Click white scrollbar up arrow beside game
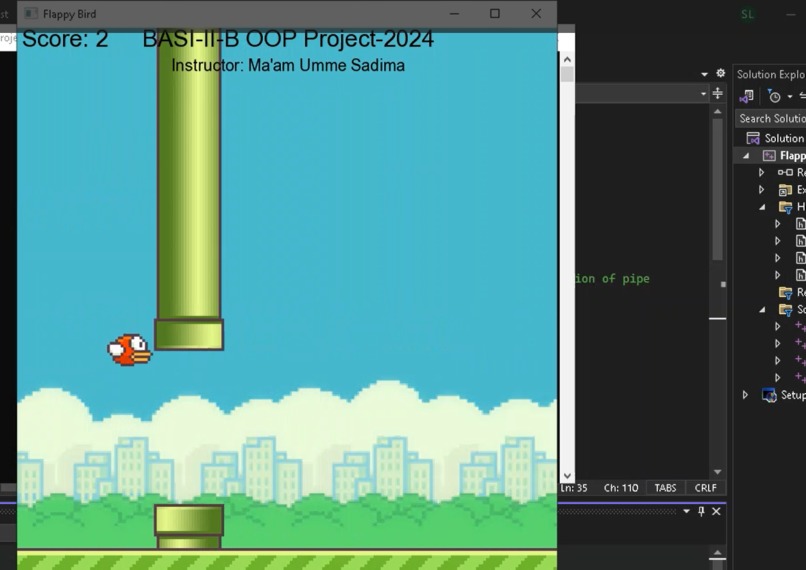This screenshot has width=806, height=570. pos(567,60)
